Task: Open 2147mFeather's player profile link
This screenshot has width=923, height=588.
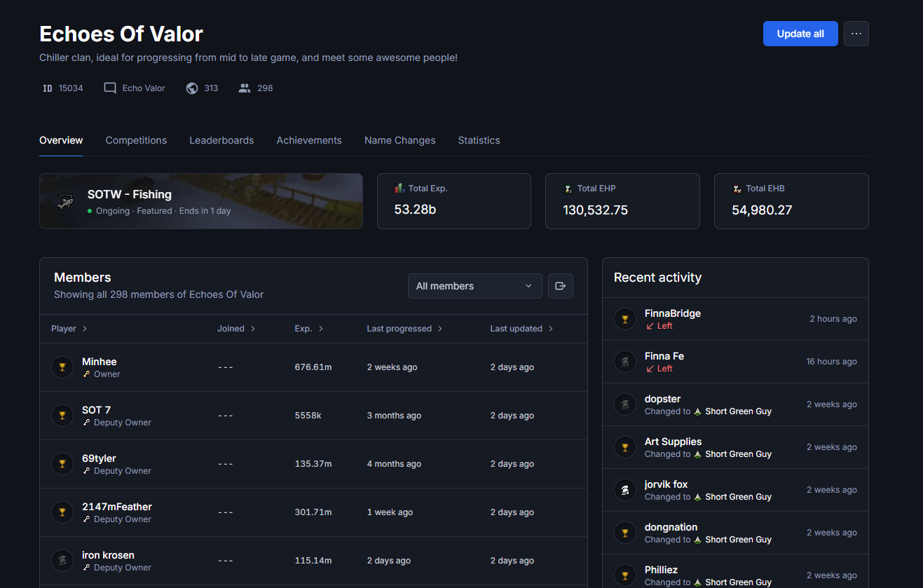Action: (117, 507)
